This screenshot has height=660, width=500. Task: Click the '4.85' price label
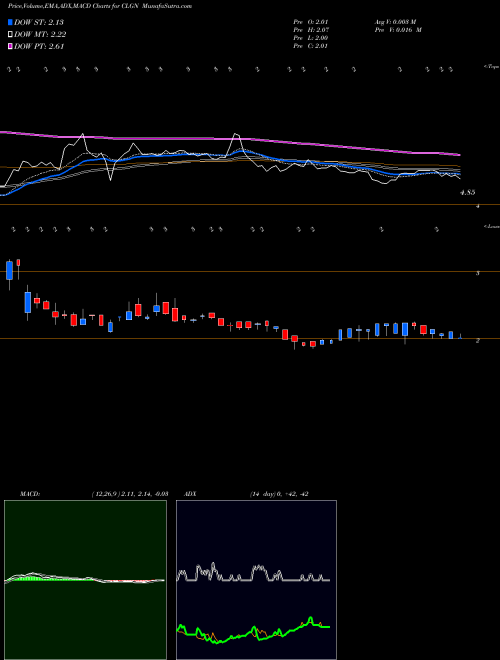pyautogui.click(x=468, y=192)
